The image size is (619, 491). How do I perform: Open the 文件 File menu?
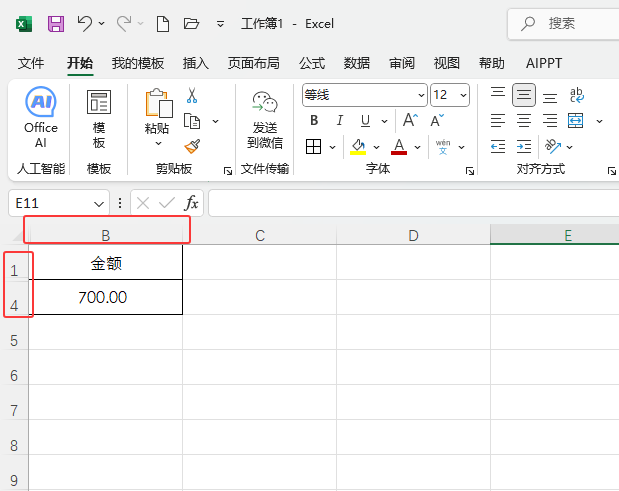coord(31,63)
